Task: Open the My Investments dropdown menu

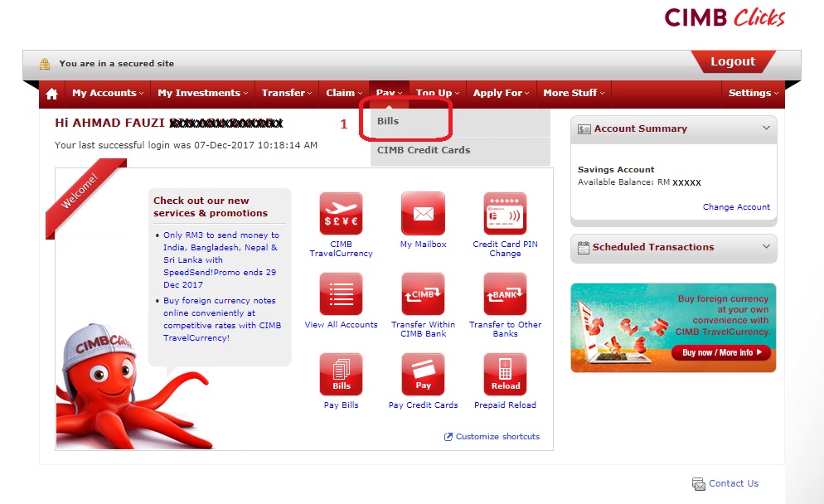Action: coord(203,93)
